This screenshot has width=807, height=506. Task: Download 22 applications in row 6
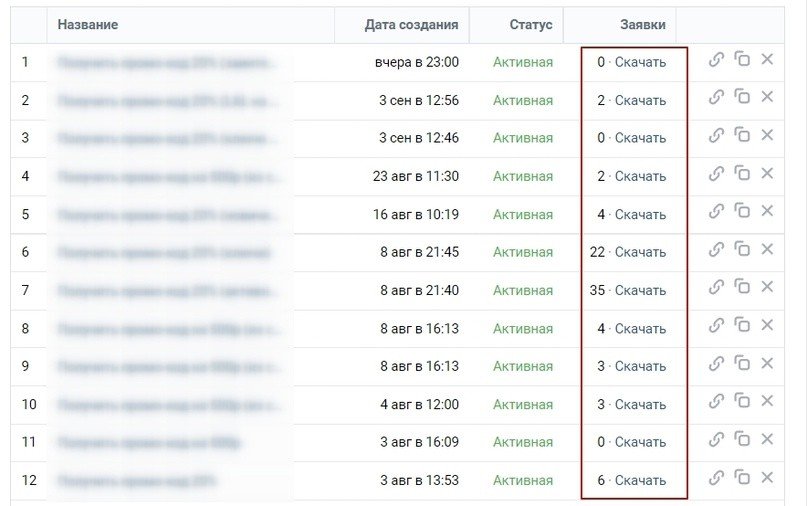640,252
